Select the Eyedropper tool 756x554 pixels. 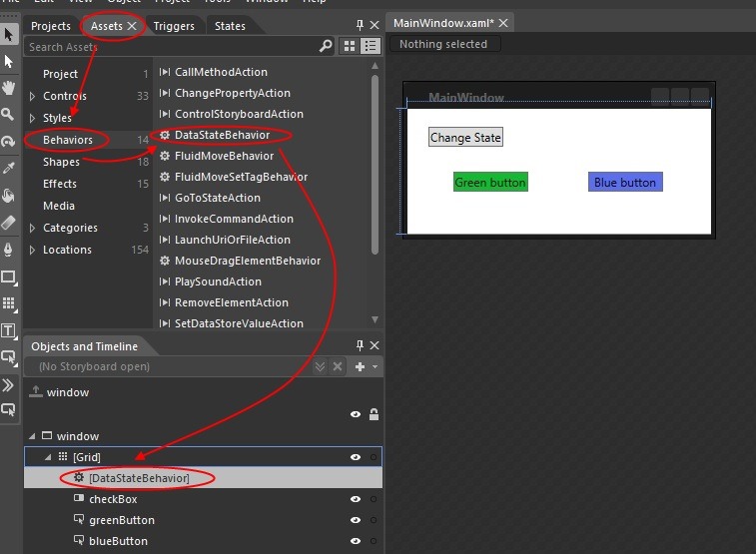(x=9, y=168)
